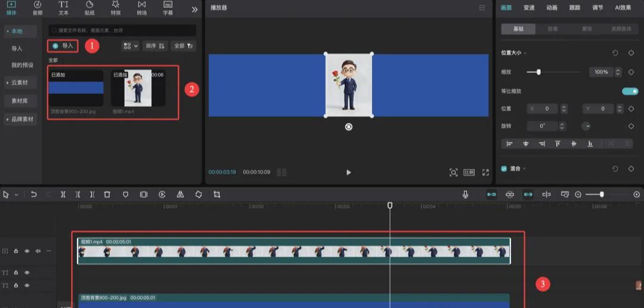644x308 pixels.
Task: Open the 转场 transitions panel
Action: 142,8
